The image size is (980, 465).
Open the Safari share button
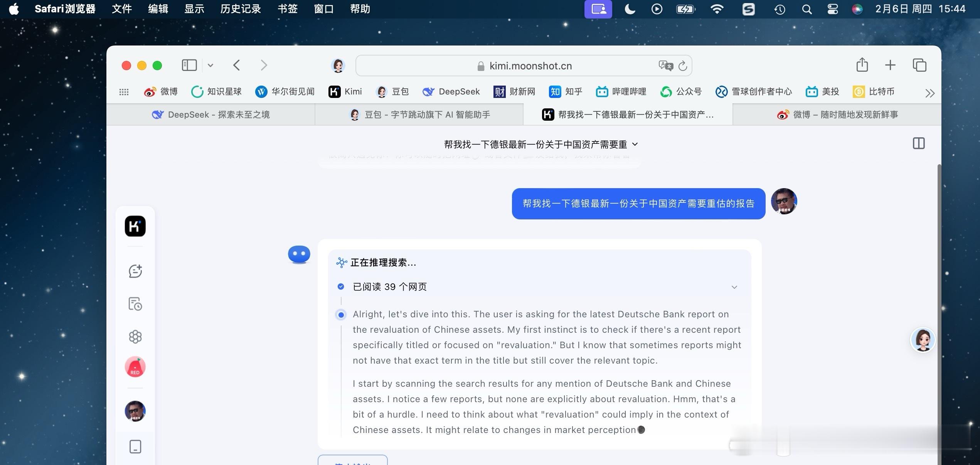pyautogui.click(x=862, y=65)
